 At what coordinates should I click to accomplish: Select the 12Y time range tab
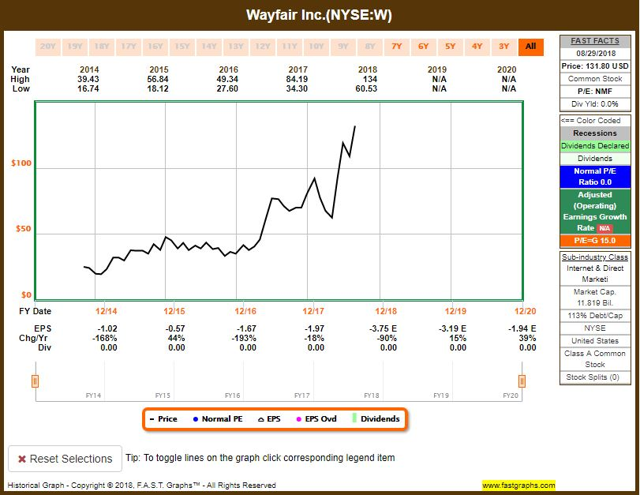(x=262, y=47)
